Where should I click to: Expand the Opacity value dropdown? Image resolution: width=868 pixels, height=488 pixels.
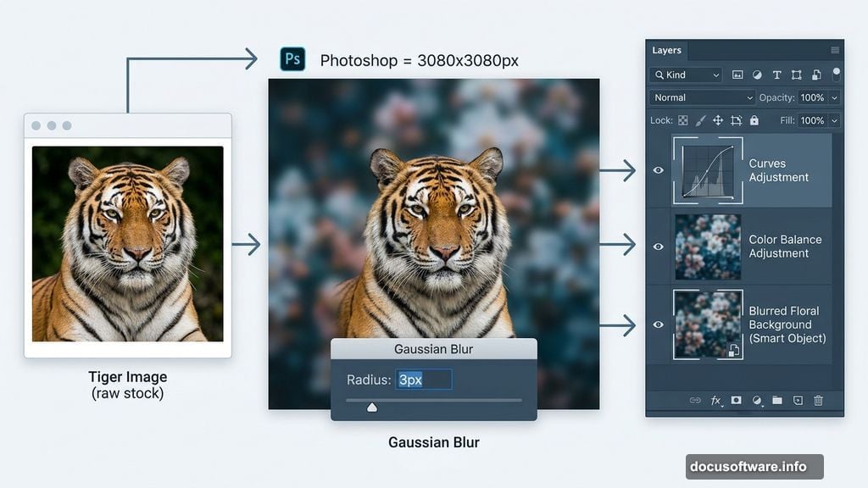(x=834, y=97)
